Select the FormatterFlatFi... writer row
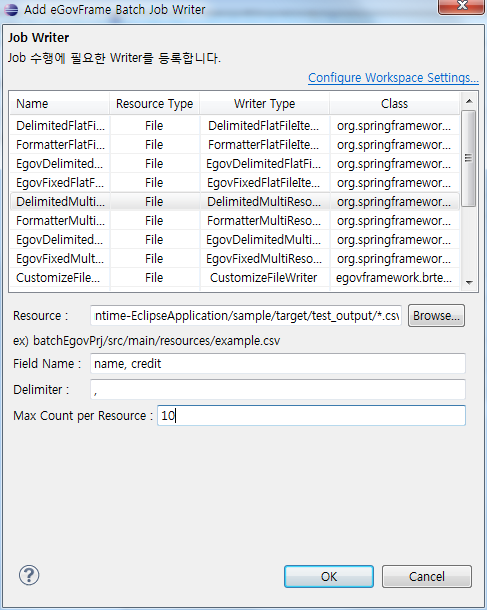Viewport: 487px width, 610px height. coord(235,145)
